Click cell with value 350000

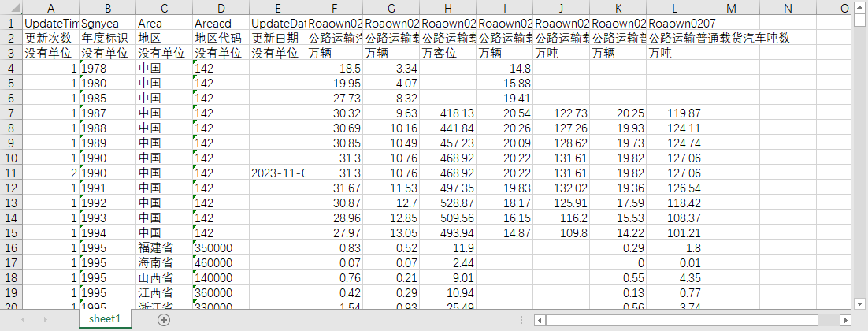click(221, 248)
